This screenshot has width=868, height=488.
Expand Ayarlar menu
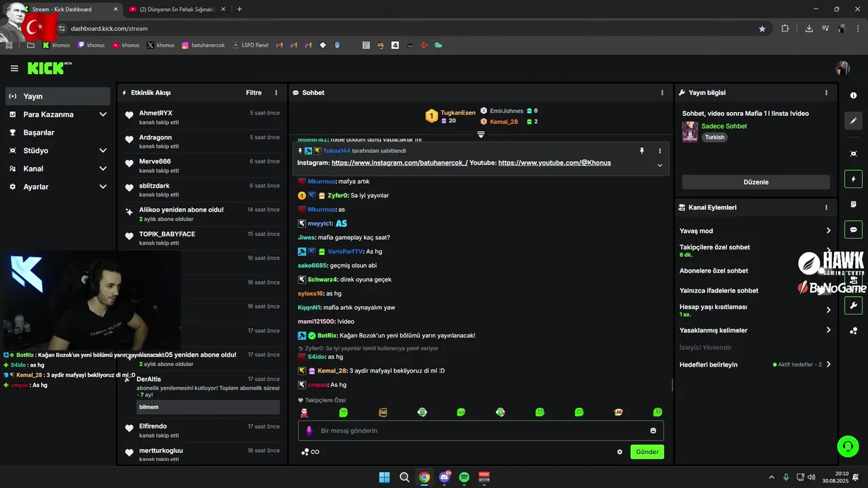(x=103, y=186)
